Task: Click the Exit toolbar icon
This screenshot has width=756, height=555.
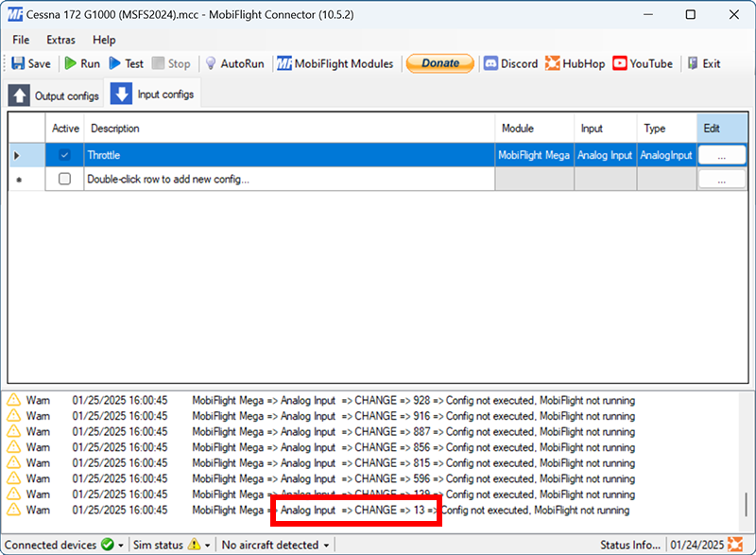Action: (x=693, y=63)
